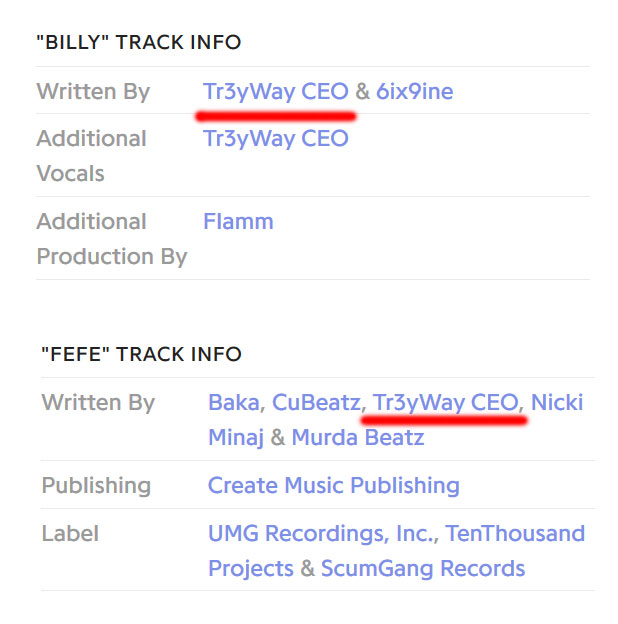The image size is (618, 624).
Task: Click the "FEFE" TRACK INFO heading
Action: tap(141, 354)
